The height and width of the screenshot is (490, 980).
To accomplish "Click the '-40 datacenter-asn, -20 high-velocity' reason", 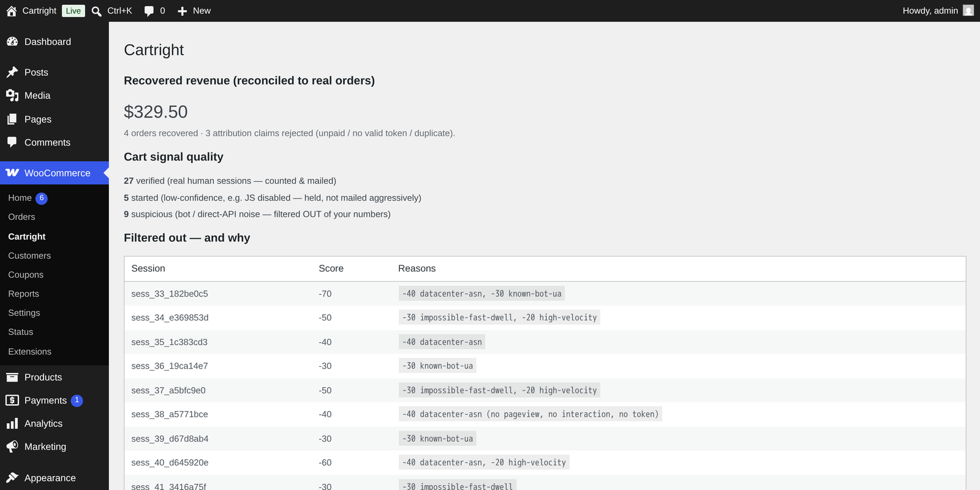I will pyautogui.click(x=484, y=462).
